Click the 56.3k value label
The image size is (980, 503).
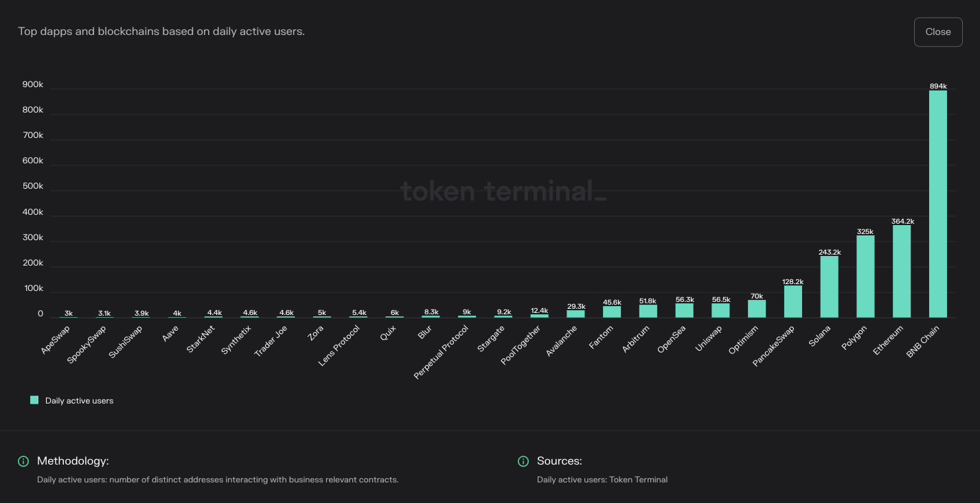coord(685,299)
